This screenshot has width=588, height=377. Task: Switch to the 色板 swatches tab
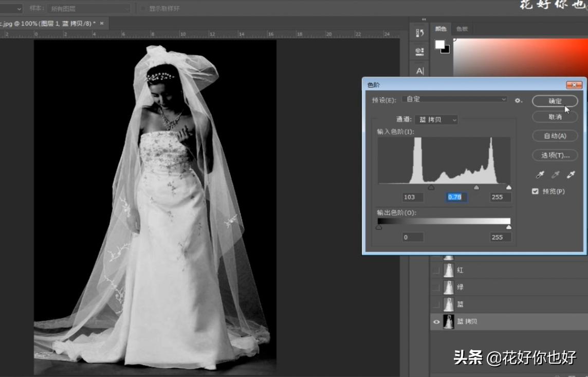[463, 29]
